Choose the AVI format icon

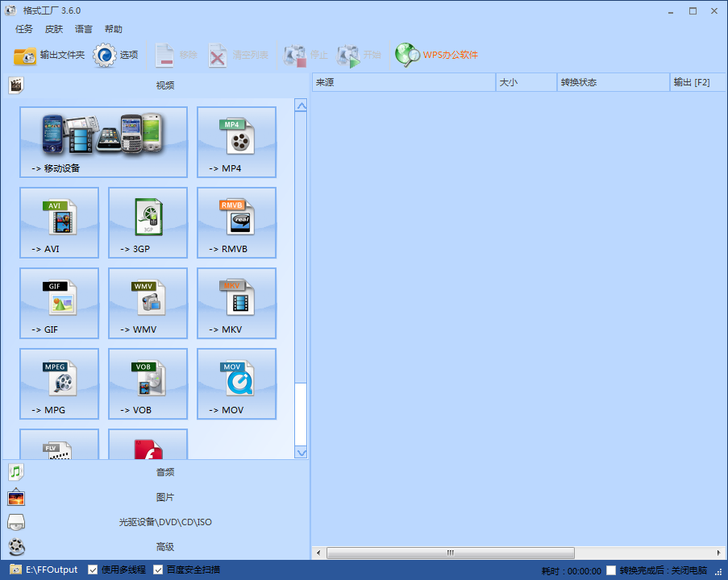tap(59, 222)
